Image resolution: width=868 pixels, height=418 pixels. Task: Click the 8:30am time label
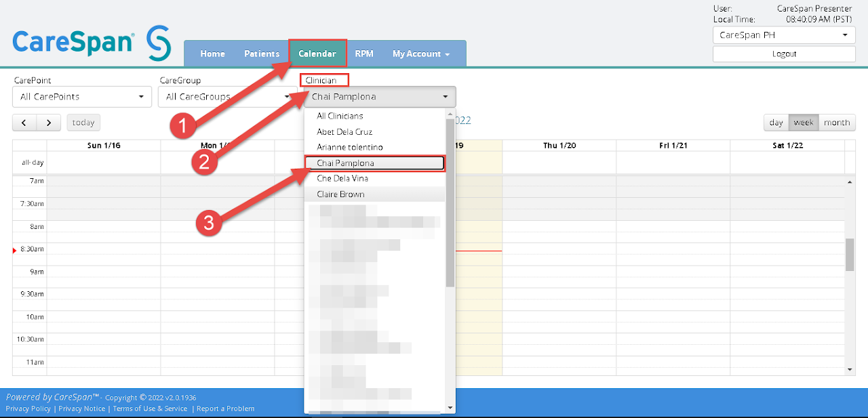(31, 249)
